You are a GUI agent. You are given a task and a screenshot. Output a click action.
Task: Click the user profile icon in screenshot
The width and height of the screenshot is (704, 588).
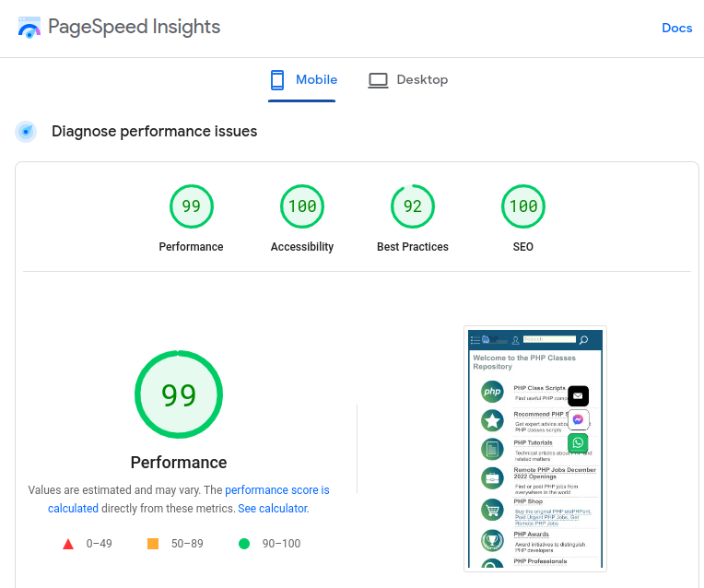click(x=515, y=340)
